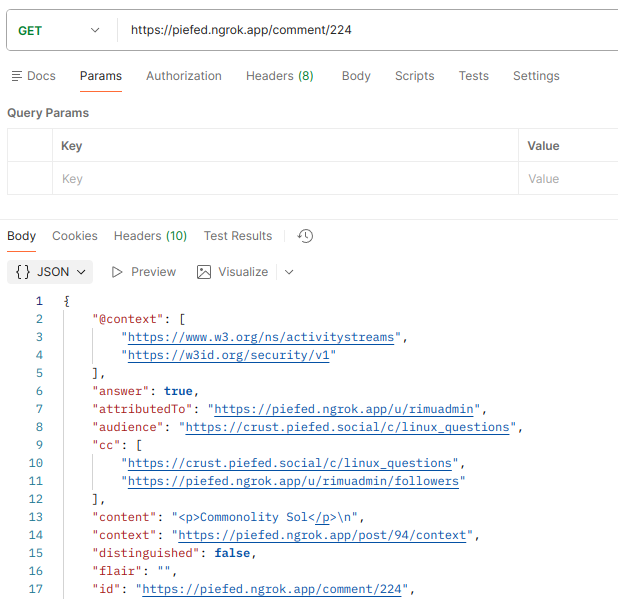Open the request Settings tab
Viewport: 618px width, 599px height.
pos(536,76)
